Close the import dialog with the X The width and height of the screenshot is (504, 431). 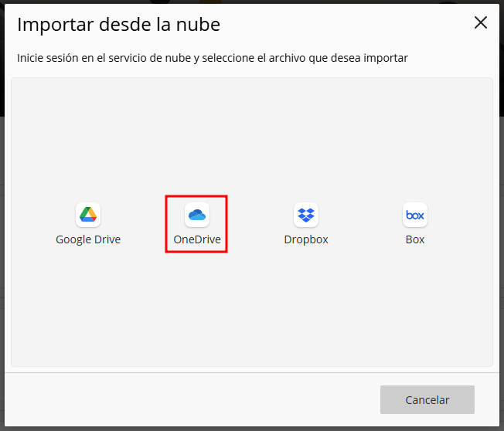(x=481, y=22)
